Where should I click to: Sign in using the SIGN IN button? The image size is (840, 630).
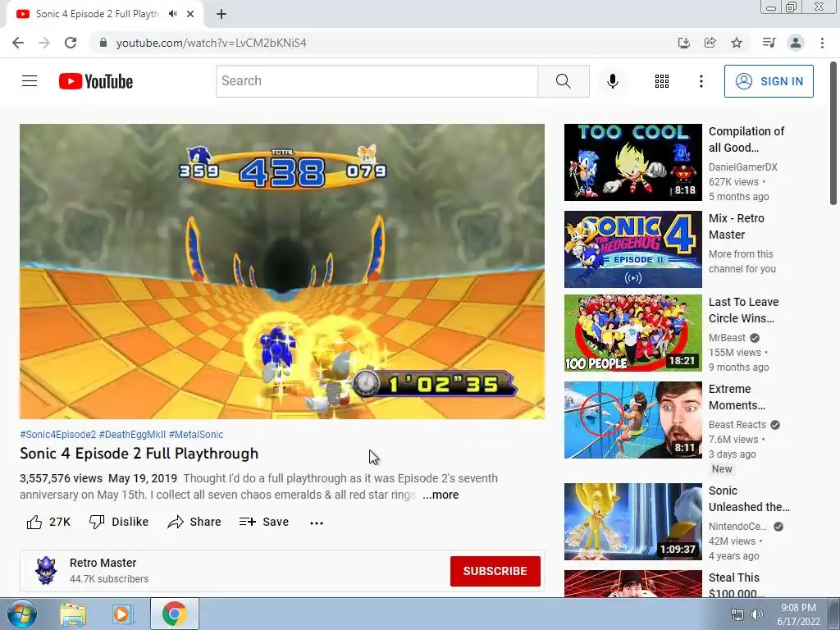point(768,81)
